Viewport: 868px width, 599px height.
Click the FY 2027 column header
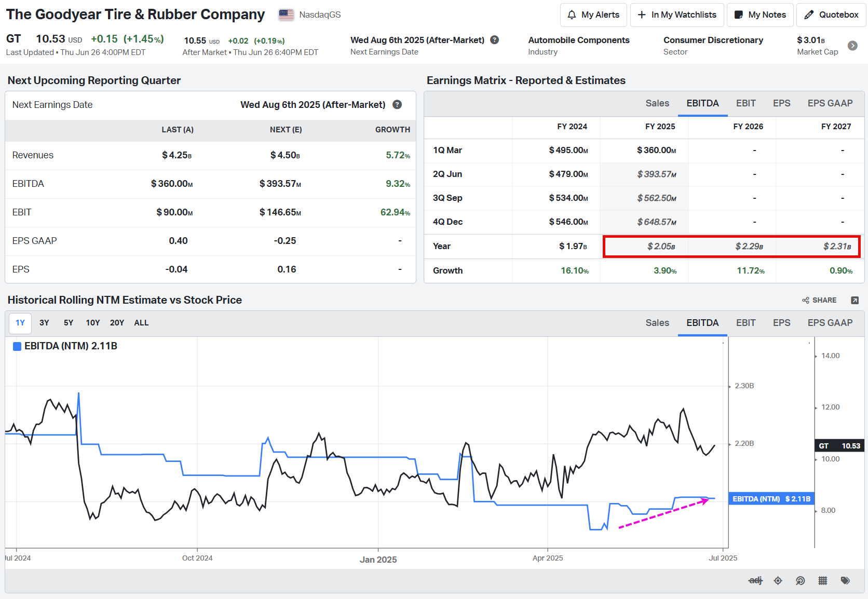coord(836,127)
